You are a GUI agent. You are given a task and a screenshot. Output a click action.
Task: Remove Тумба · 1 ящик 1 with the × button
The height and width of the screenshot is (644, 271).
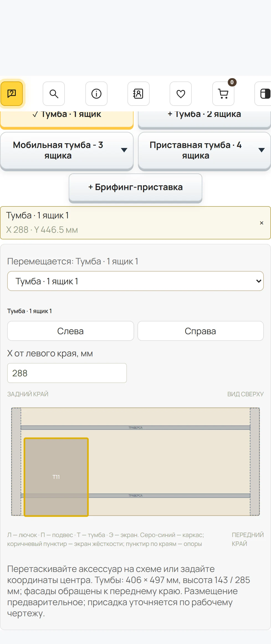click(x=262, y=223)
